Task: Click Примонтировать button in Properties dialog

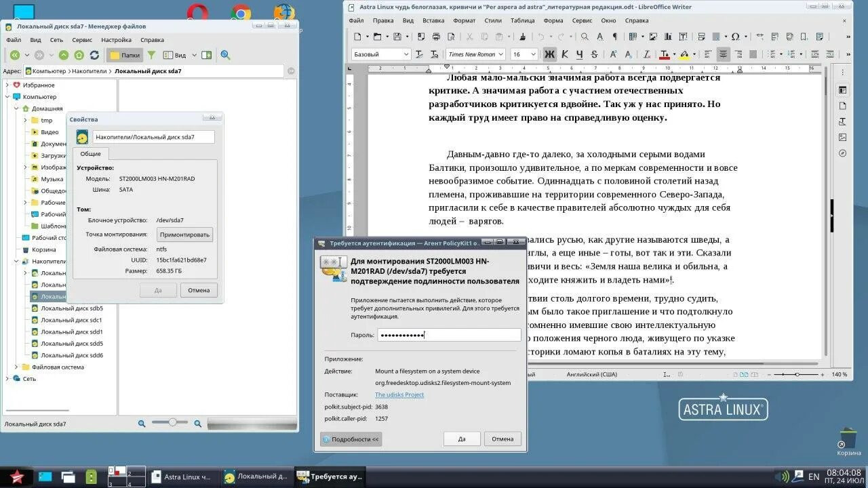Action: (185, 235)
